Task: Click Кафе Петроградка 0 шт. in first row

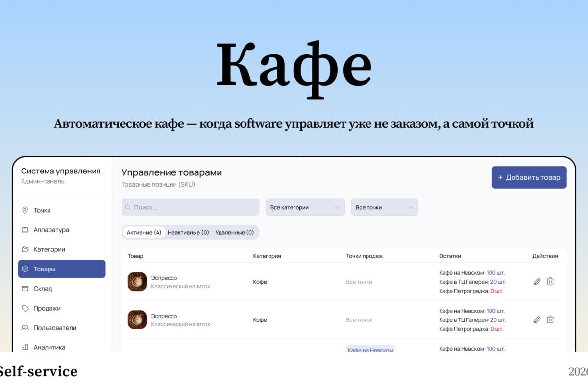Action: (x=471, y=291)
